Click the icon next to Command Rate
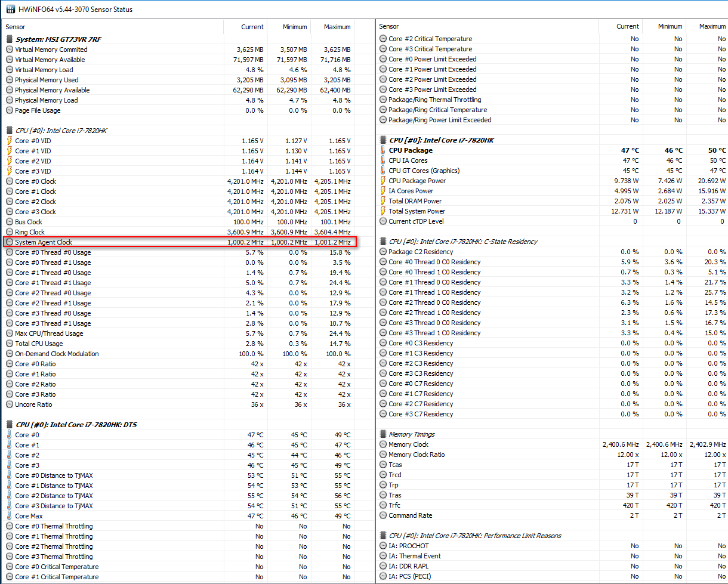This screenshot has width=728, height=584. [383, 515]
